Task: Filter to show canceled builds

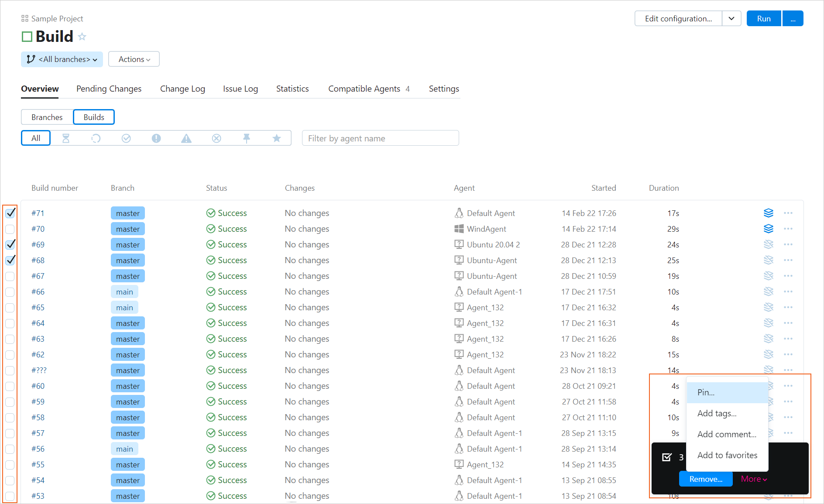Action: click(216, 138)
